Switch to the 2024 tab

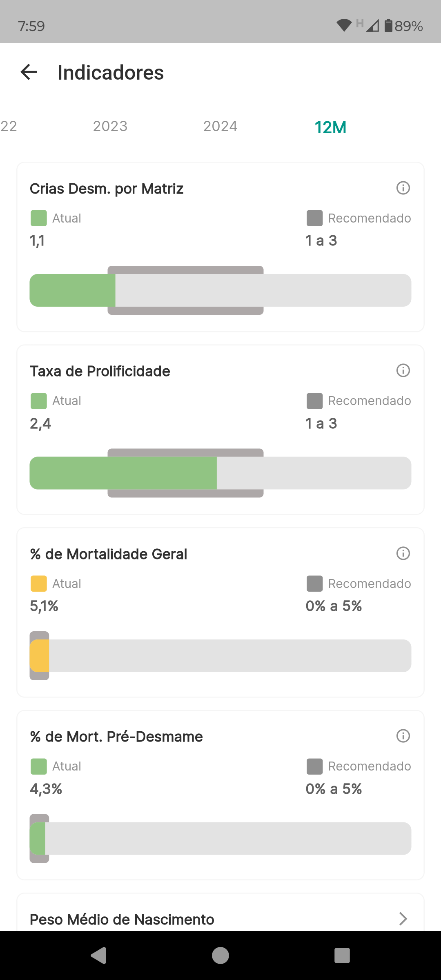220,126
